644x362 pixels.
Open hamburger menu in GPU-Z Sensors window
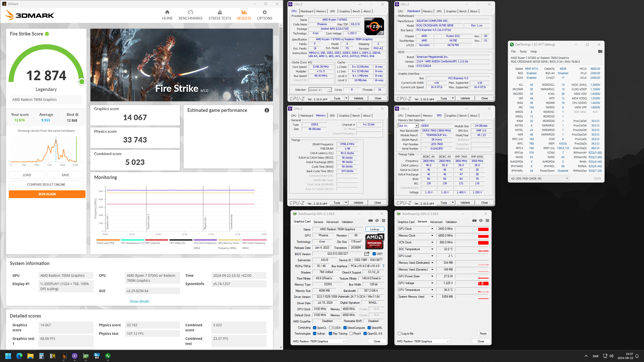[x=487, y=220]
